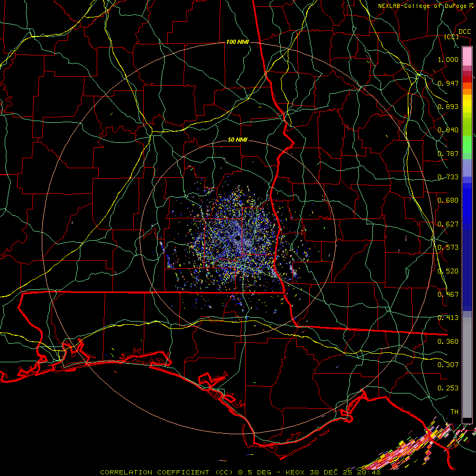The image size is (476, 476).
Task: Click the 0.573 legend value
Action: click(x=448, y=248)
